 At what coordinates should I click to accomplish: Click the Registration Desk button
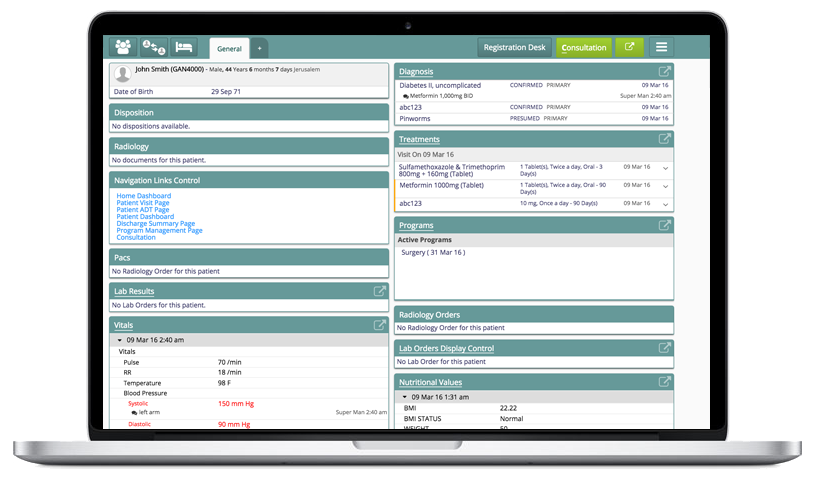coord(512,47)
